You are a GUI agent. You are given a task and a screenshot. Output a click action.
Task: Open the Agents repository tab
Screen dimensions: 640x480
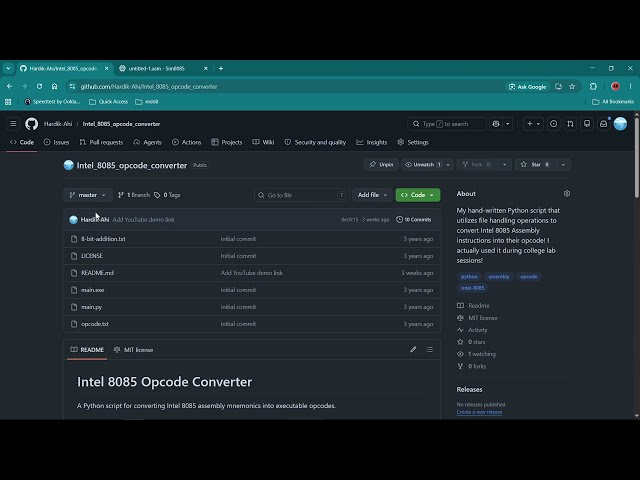click(148, 142)
